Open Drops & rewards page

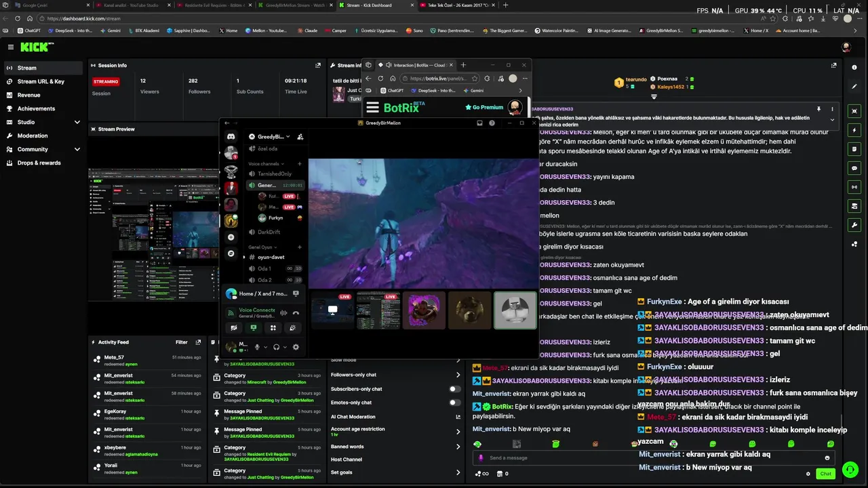coord(42,163)
